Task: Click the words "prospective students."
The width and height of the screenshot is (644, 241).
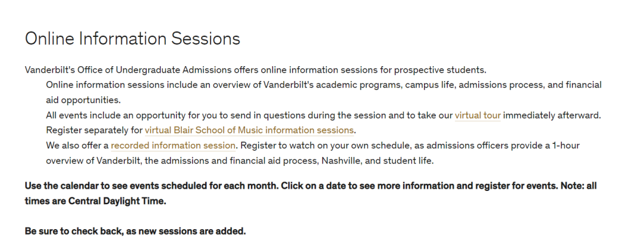Action: (x=440, y=70)
